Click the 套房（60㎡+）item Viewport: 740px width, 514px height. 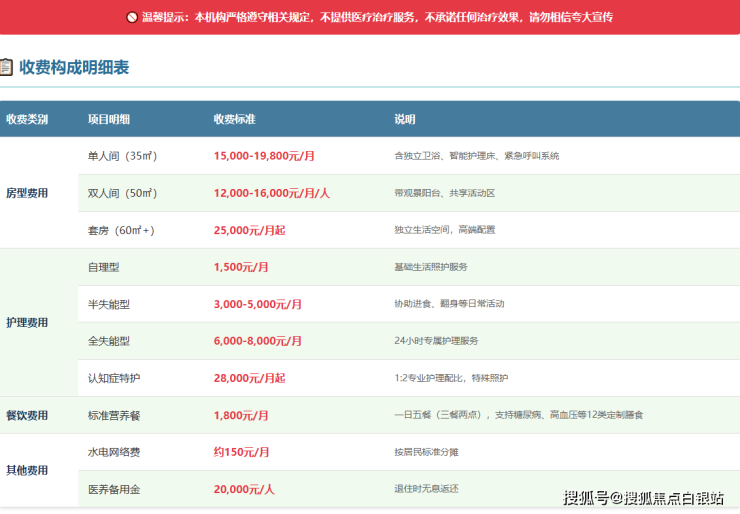coord(121,230)
